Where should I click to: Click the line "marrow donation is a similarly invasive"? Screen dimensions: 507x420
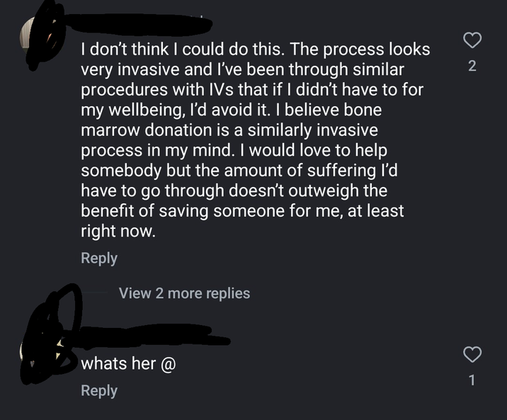229,130
